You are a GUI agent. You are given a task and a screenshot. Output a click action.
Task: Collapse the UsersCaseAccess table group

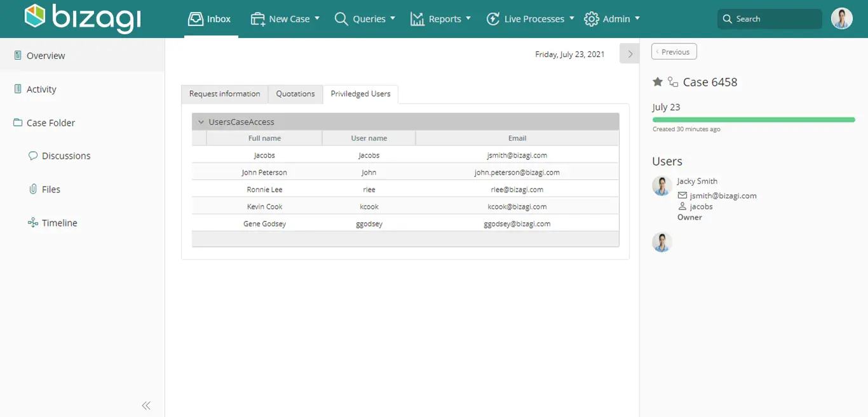(201, 122)
